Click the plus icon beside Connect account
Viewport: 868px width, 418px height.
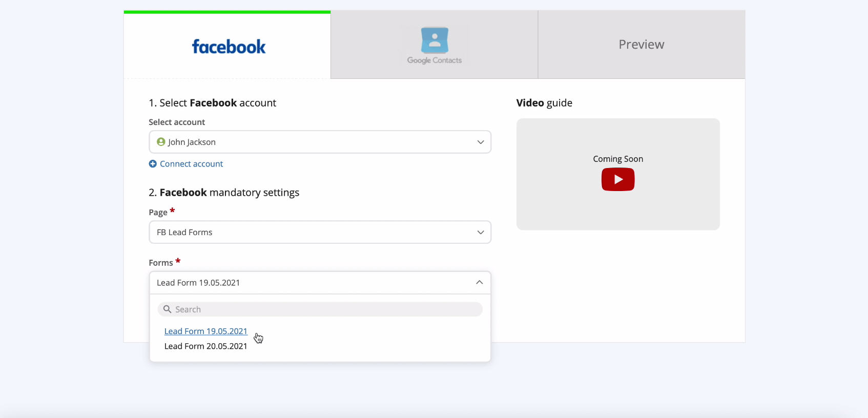tap(153, 164)
